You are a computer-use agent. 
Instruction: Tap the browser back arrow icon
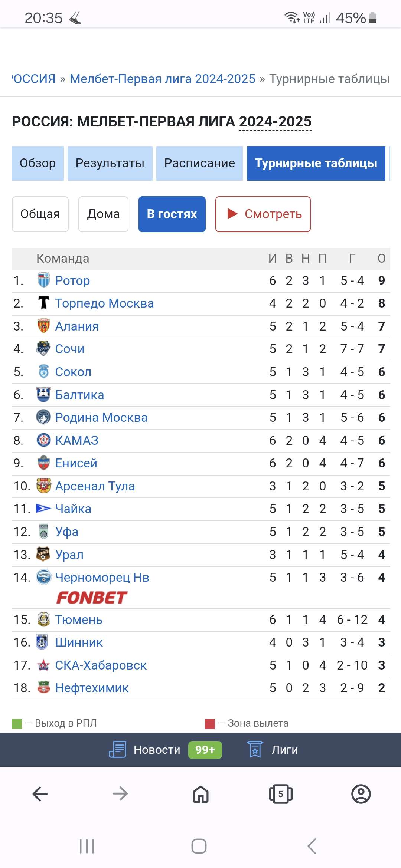click(x=40, y=794)
